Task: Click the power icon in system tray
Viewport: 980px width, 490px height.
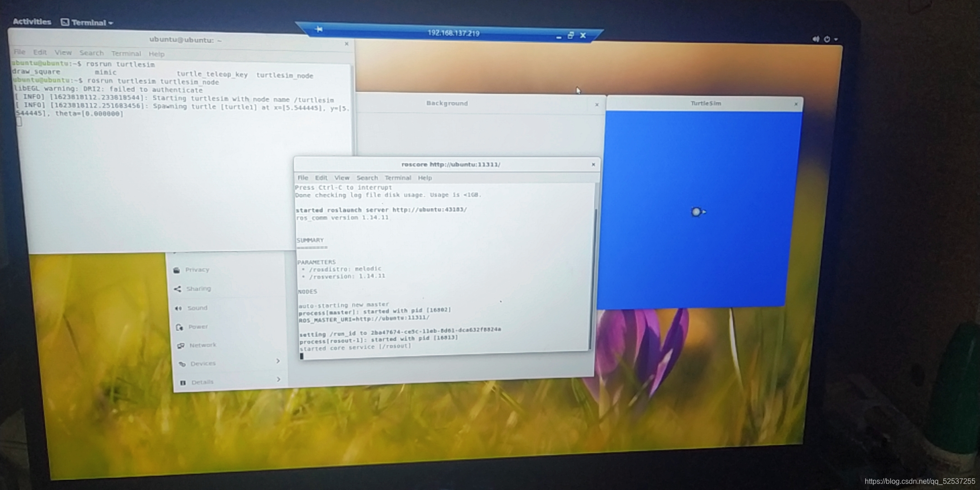Action: point(827,39)
